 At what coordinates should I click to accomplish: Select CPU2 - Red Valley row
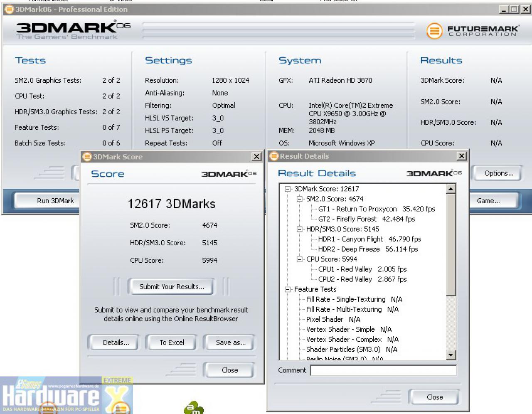(x=362, y=279)
